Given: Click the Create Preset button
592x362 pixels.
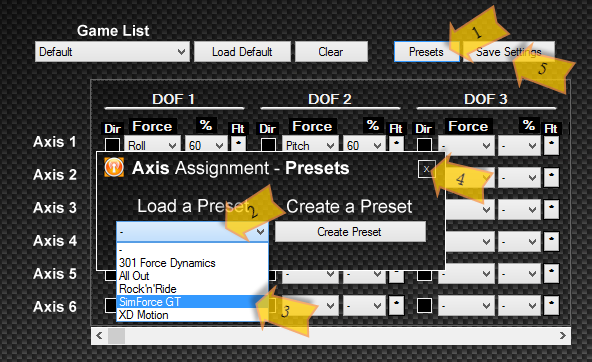Looking at the screenshot, I should coord(350,231).
